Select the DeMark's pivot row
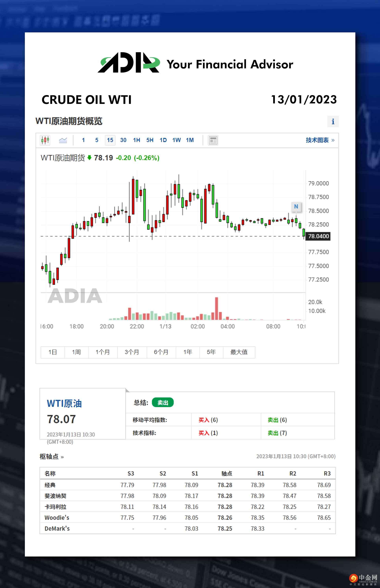Image resolution: width=380 pixels, height=588 pixels. click(x=57, y=528)
